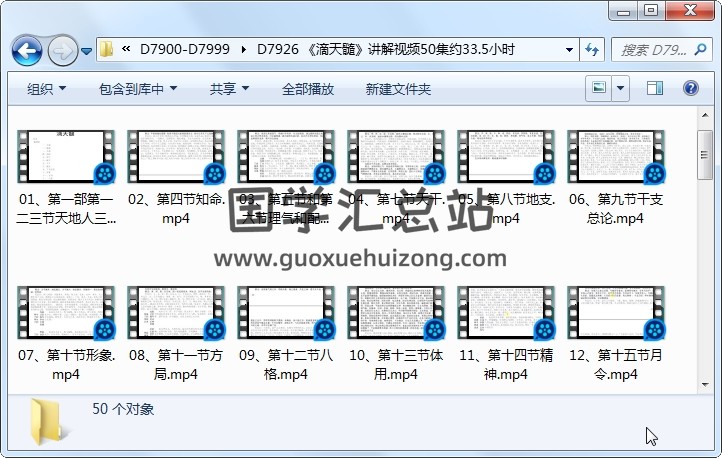
Task: Select the D7900-D7999 breadcrumb segment
Action: pyautogui.click(x=185, y=49)
